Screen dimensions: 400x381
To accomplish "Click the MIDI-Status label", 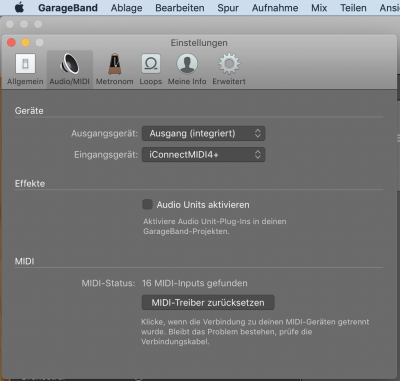I will [x=108, y=283].
